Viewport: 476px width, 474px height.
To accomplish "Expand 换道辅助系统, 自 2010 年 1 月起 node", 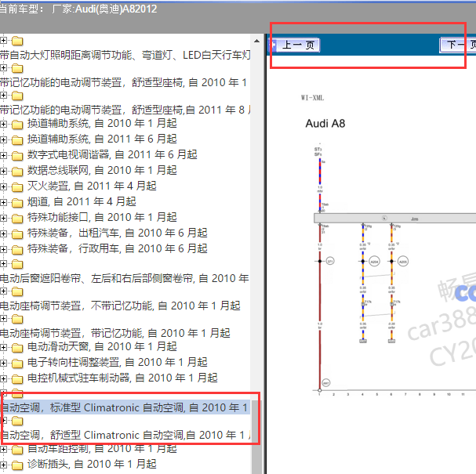I will point(3,124).
